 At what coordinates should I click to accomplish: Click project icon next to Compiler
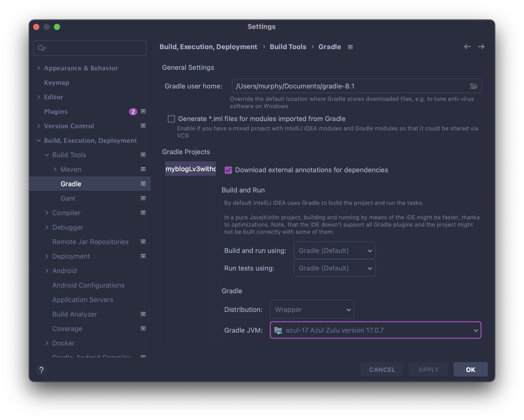click(x=143, y=213)
